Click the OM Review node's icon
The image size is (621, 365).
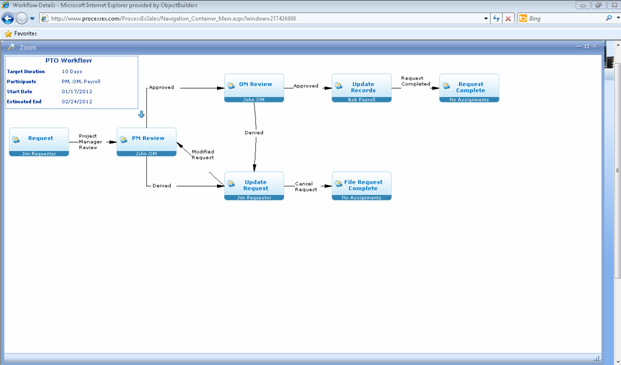click(231, 86)
